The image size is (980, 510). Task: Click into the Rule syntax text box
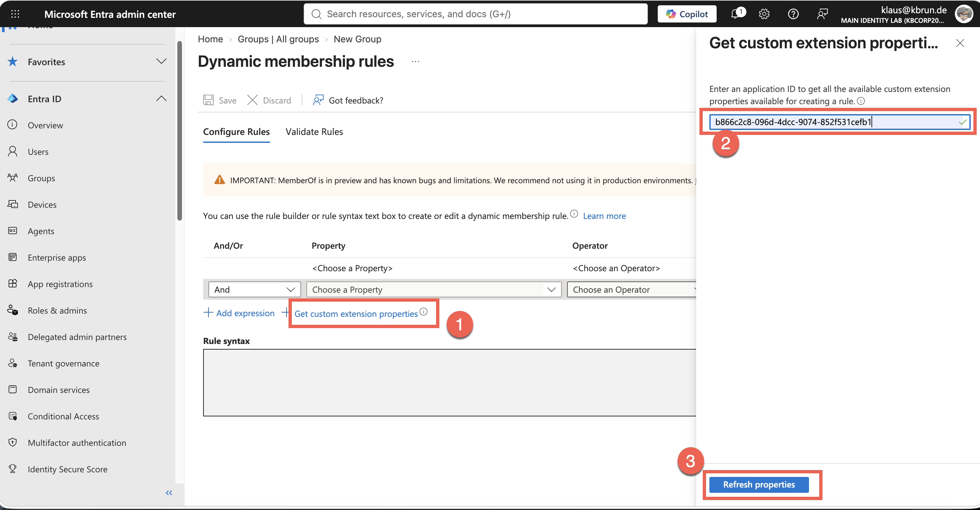[449, 382]
